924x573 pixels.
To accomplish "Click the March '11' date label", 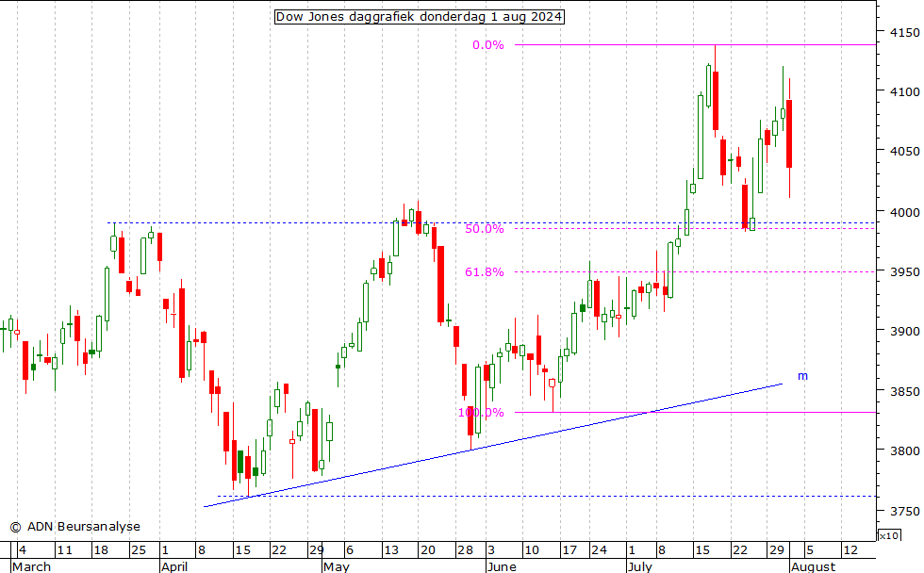I will click(64, 550).
